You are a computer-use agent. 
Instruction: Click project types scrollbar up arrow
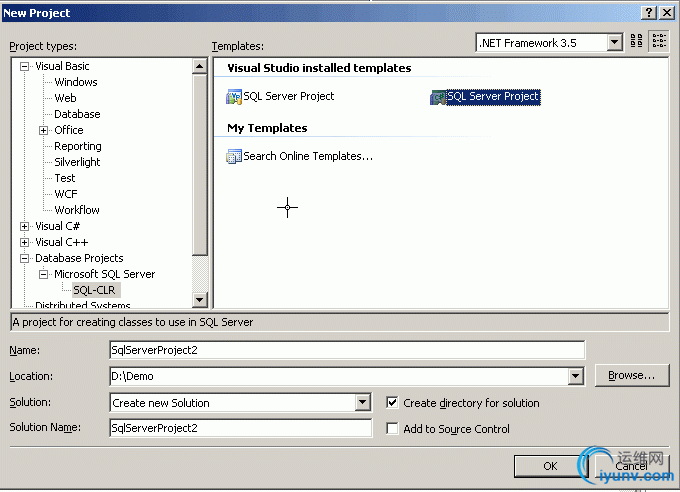(199, 66)
